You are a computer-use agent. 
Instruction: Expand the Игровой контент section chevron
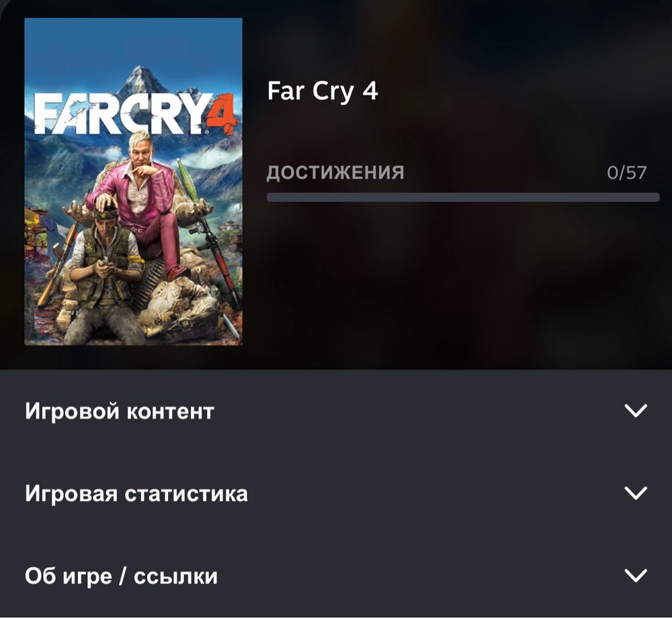636,410
